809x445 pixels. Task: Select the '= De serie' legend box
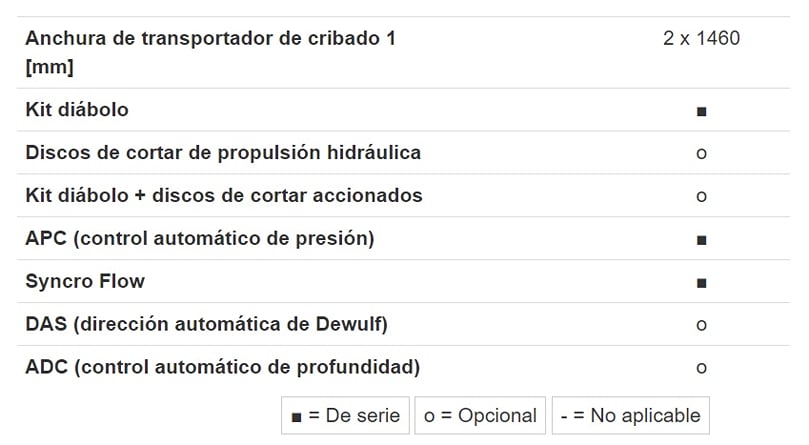pyautogui.click(x=345, y=416)
